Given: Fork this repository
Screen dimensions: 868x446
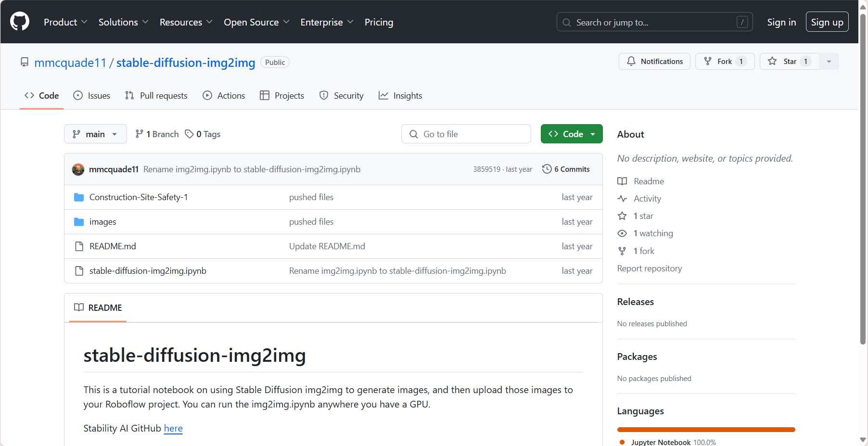Looking at the screenshot, I should pos(719,62).
